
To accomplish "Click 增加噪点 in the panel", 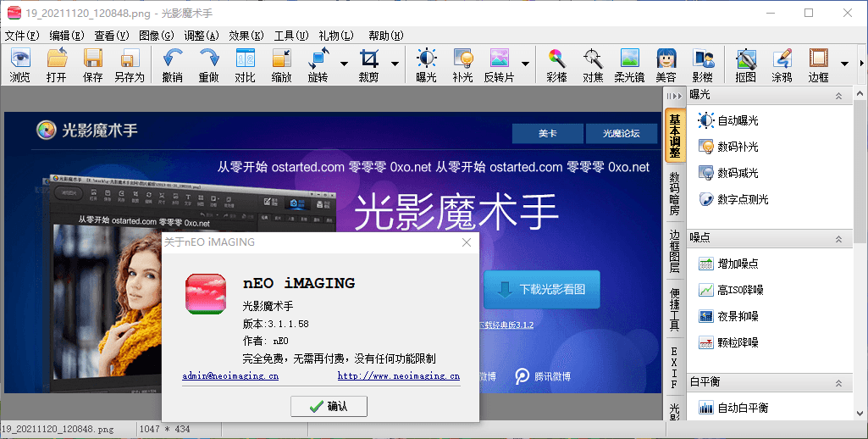I will click(x=728, y=264).
